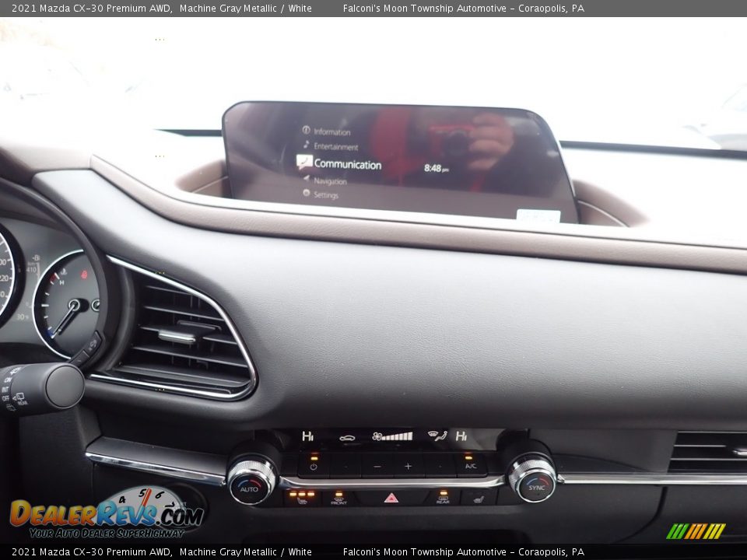The height and width of the screenshot is (560, 747).
Task: Adjust the left air vent direction tab
Action: (x=177, y=336)
